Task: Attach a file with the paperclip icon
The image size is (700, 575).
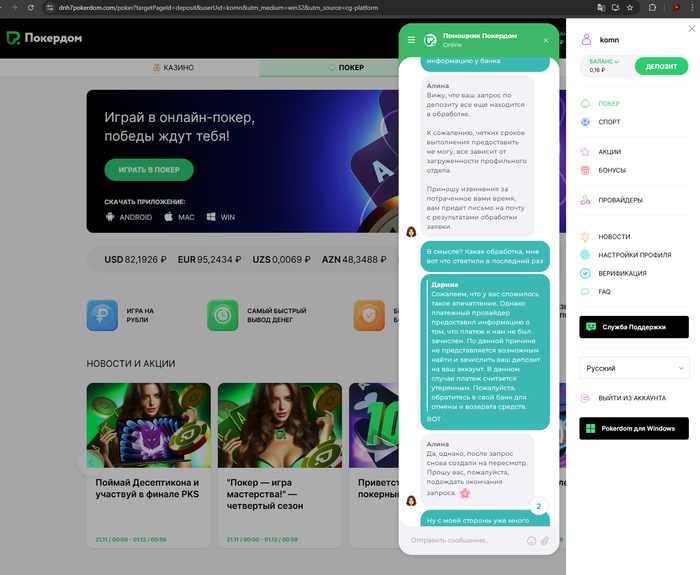Action: (x=545, y=541)
